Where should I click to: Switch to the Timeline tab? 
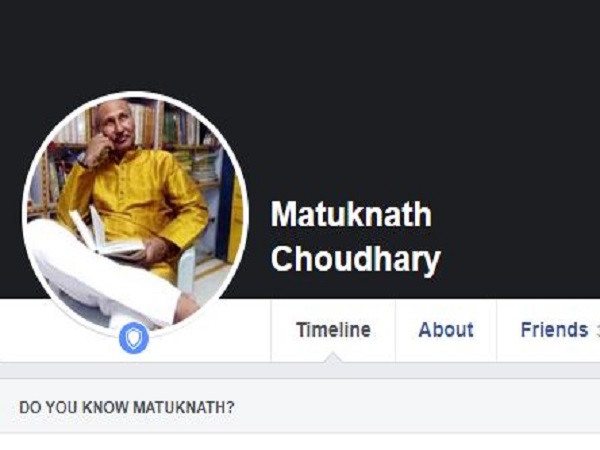[333, 330]
